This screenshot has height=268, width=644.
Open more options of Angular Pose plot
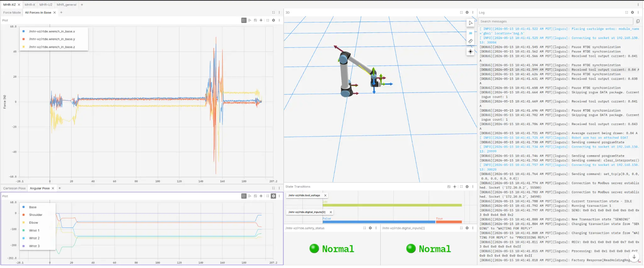279,196
